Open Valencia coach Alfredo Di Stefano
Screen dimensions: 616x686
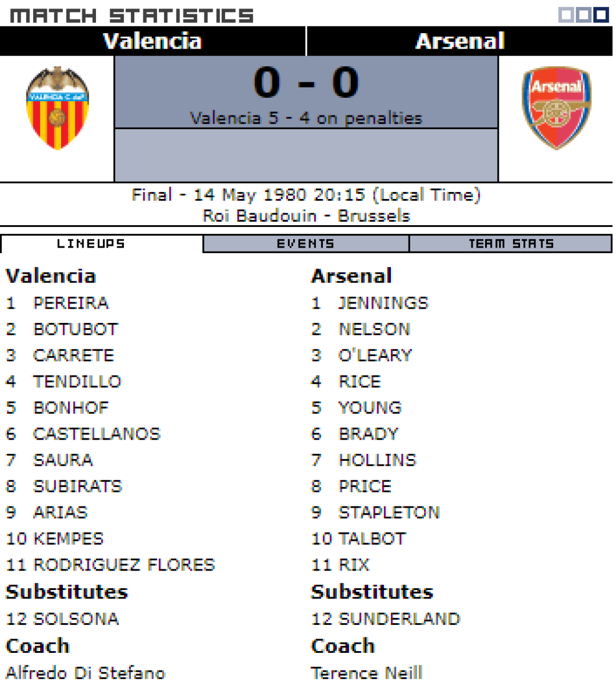86,672
